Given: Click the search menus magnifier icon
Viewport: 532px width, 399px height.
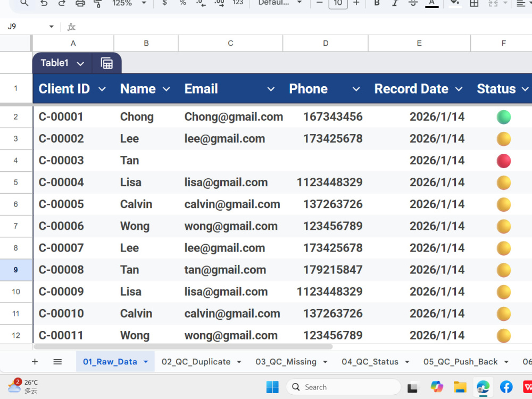Looking at the screenshot, I should 24,3.
